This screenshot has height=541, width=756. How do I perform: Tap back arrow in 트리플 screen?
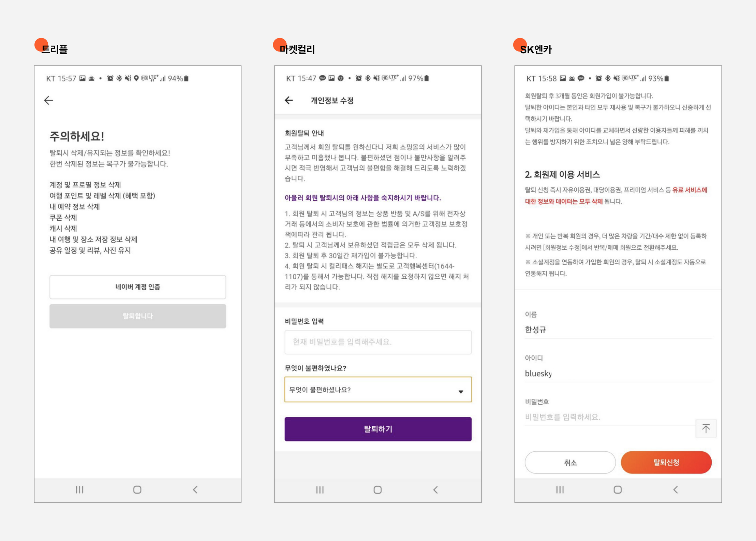tap(49, 100)
